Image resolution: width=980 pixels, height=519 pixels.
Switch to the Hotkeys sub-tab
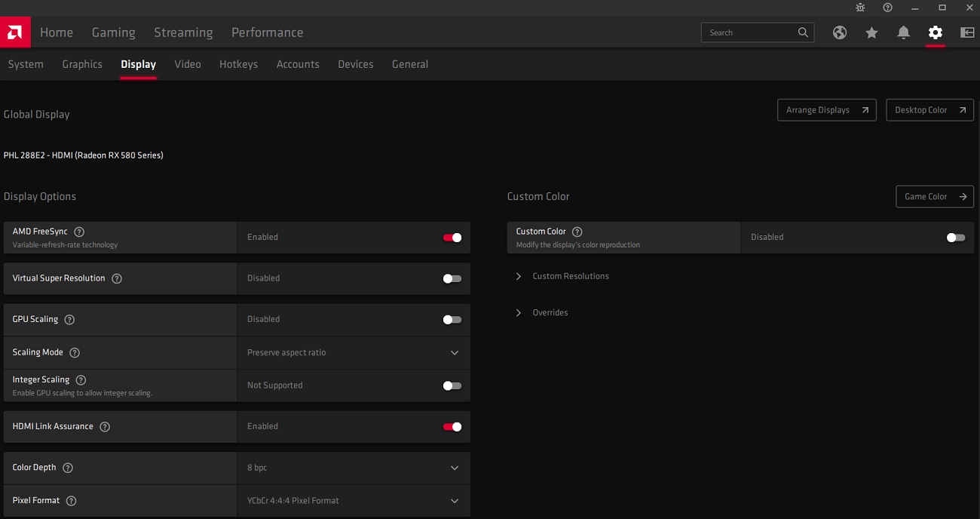[239, 64]
